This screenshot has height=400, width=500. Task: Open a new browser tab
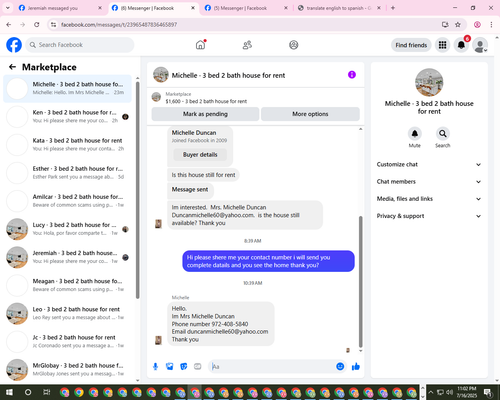[393, 8]
